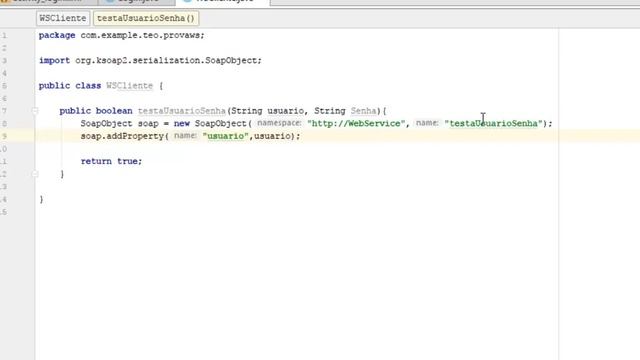Click the new keyword before SoapObject constructor

(182, 124)
